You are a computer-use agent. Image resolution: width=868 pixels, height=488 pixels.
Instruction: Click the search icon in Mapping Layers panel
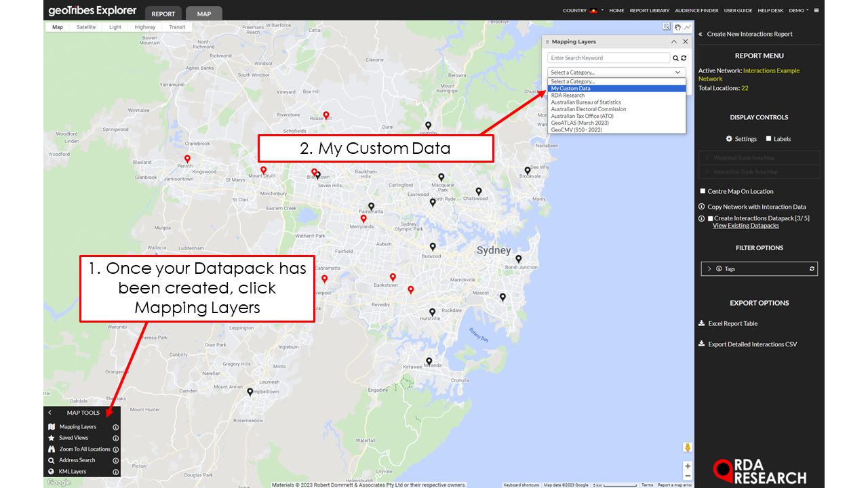click(x=675, y=58)
